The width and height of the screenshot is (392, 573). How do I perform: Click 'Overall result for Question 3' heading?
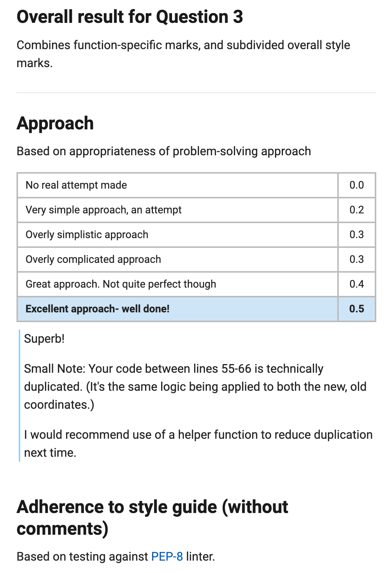(x=130, y=17)
